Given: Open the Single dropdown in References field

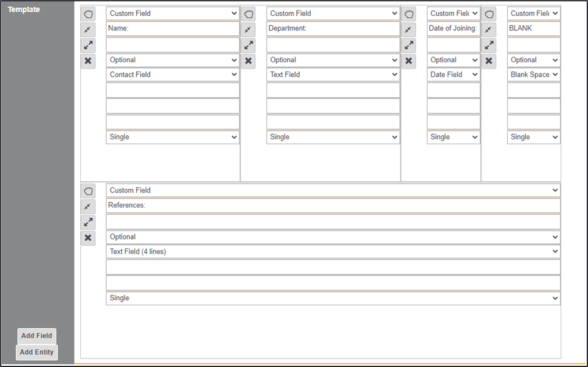Looking at the screenshot, I should pyautogui.click(x=333, y=299).
